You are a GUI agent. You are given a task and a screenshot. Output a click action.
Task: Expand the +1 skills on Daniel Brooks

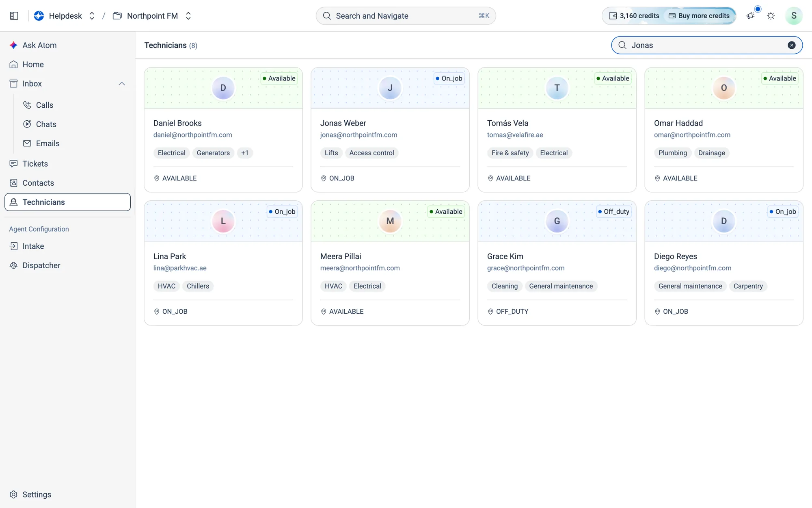click(244, 153)
